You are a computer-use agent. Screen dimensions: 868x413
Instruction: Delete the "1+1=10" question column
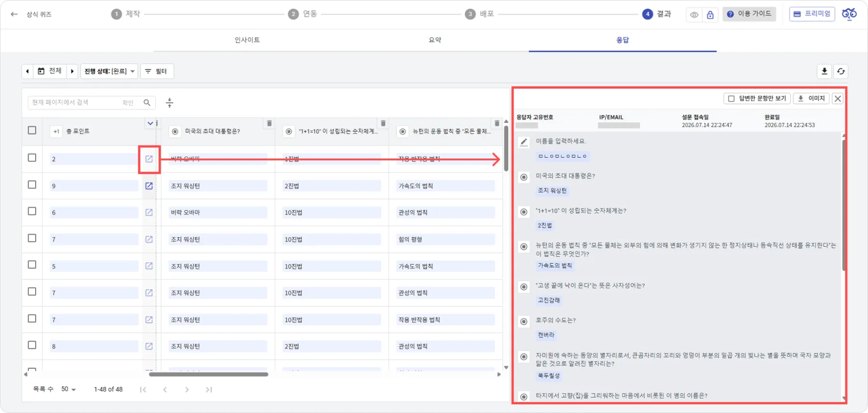383,123
